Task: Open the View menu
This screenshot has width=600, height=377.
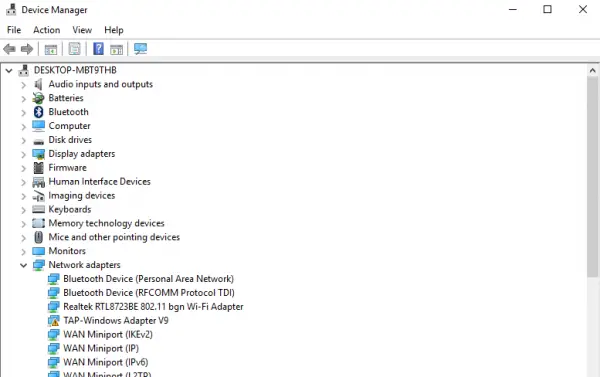Action: [x=82, y=30]
